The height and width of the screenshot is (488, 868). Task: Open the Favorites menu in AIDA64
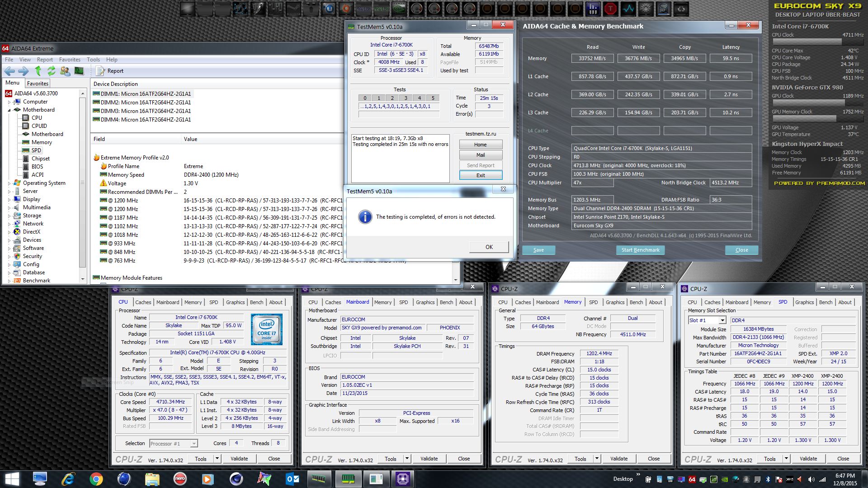[70, 60]
